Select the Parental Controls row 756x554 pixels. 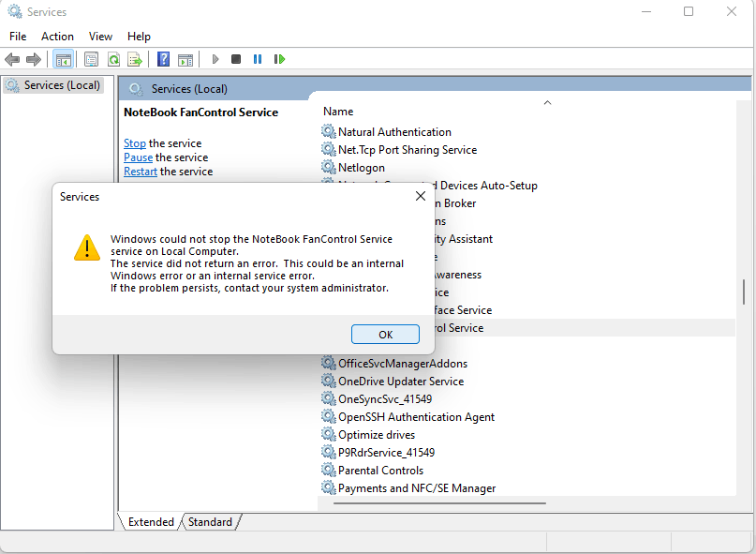point(526,471)
